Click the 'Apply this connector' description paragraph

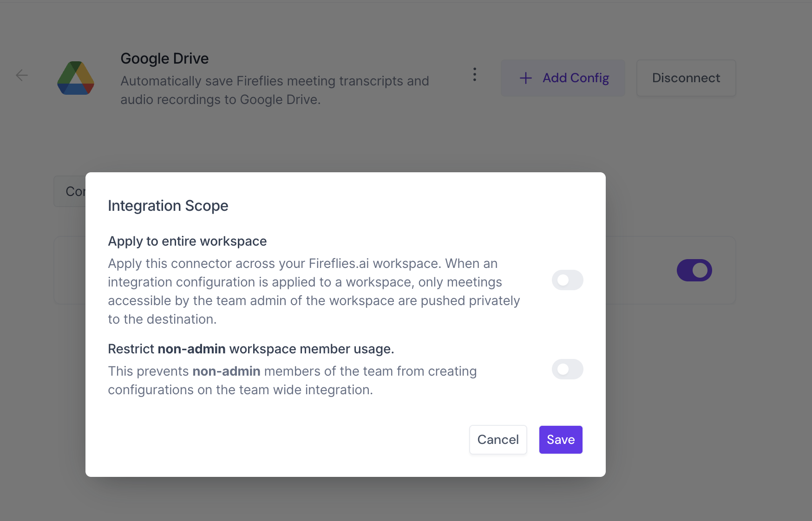[314, 291]
